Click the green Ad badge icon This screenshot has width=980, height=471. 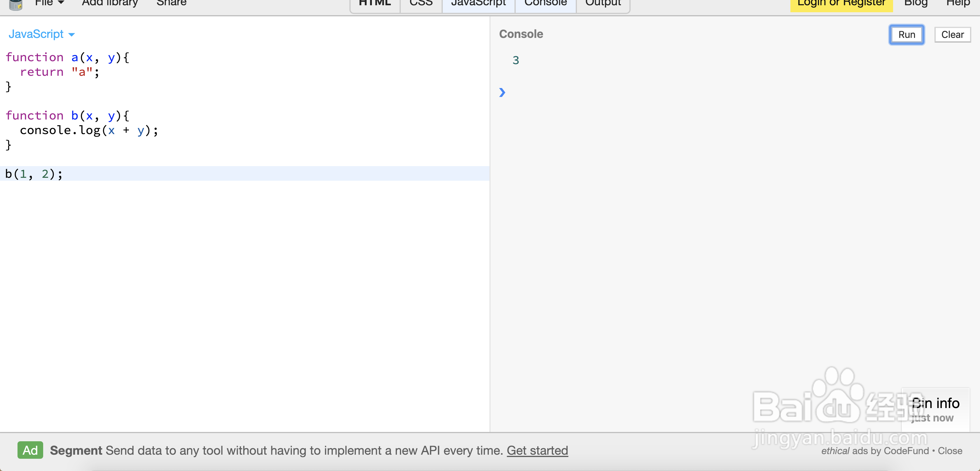(x=30, y=450)
